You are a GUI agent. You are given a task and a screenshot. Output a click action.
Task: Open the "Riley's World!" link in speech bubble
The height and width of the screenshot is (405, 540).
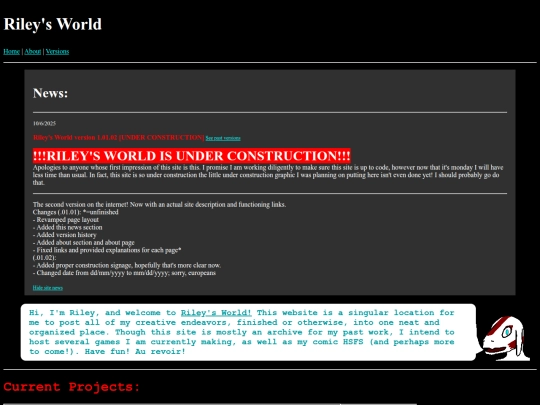point(216,313)
